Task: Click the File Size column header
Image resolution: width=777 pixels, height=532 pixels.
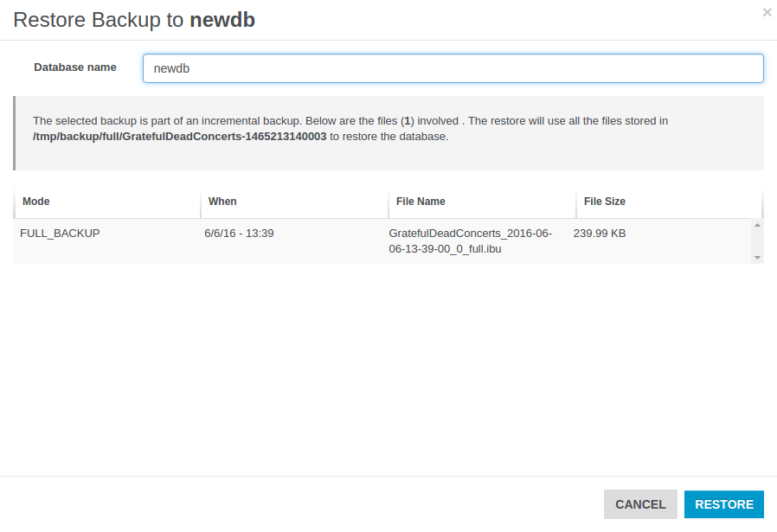Action: (x=604, y=202)
